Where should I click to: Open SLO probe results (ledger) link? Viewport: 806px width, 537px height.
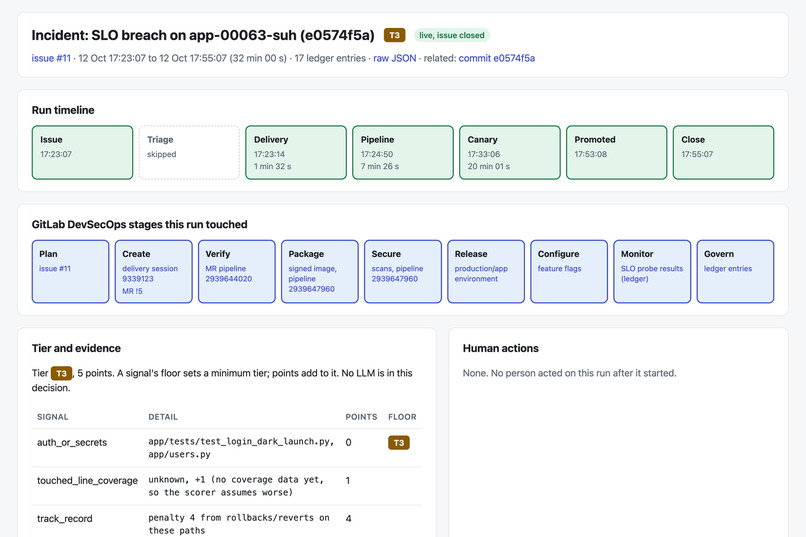tap(652, 273)
